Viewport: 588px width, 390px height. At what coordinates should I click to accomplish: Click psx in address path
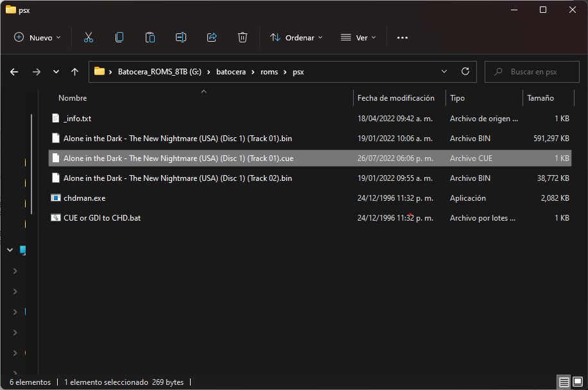[298, 72]
